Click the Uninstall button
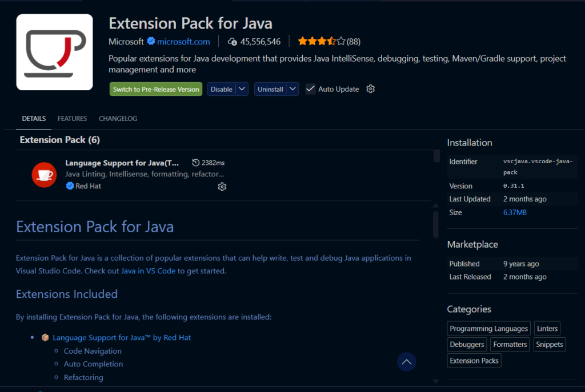The height and width of the screenshot is (392, 585). coord(270,89)
